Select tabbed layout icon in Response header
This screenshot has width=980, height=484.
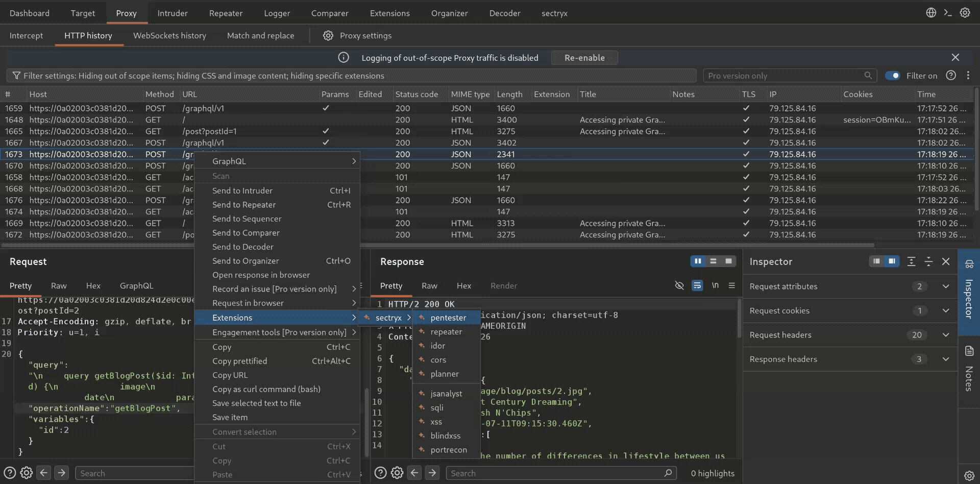[728, 261]
